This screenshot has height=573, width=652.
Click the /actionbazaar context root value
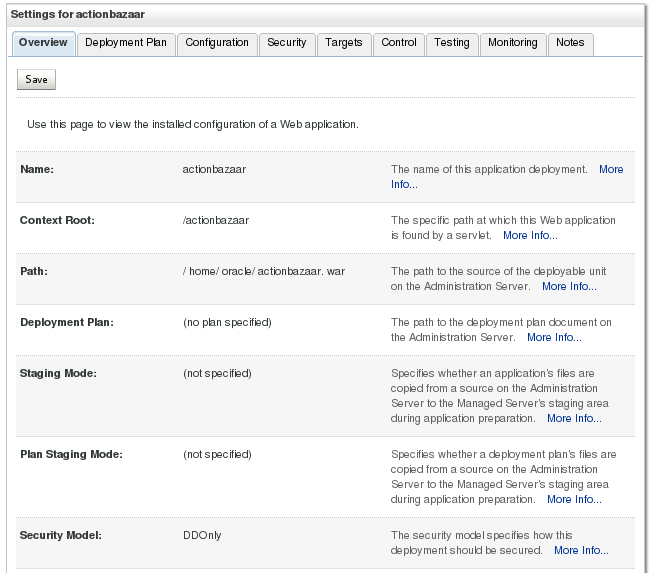coord(216,220)
